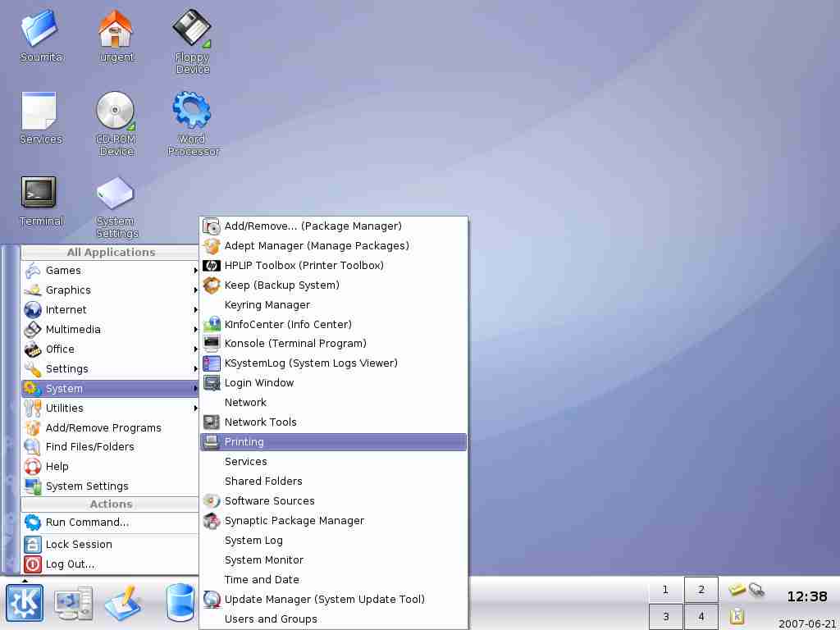Choose Lock Session
This screenshot has width=840, height=630.
tap(111, 545)
